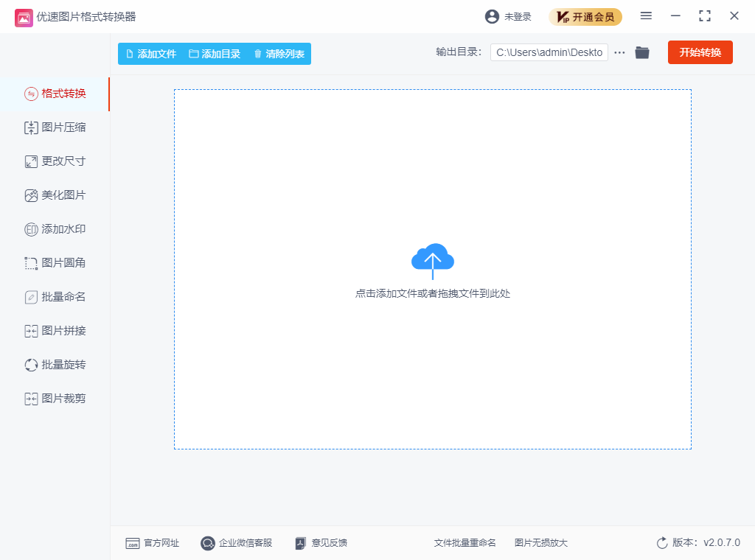Click the 添加文件 (add file) button
The height and width of the screenshot is (560, 755).
pos(151,54)
